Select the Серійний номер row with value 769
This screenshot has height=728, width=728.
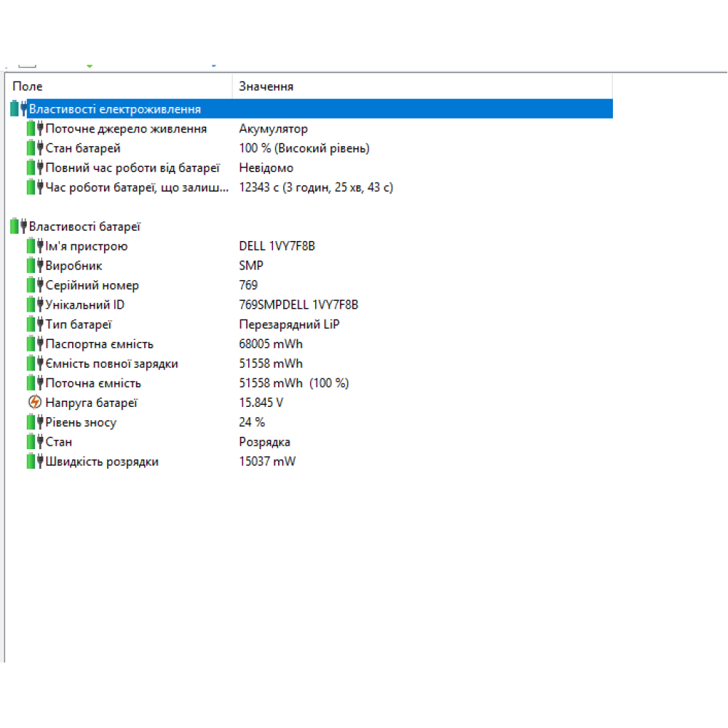[146, 285]
